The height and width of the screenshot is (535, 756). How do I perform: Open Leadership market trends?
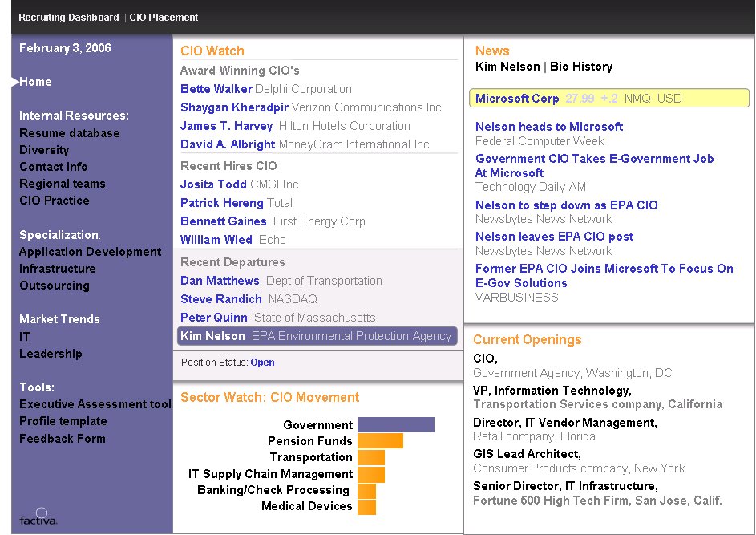pos(51,354)
